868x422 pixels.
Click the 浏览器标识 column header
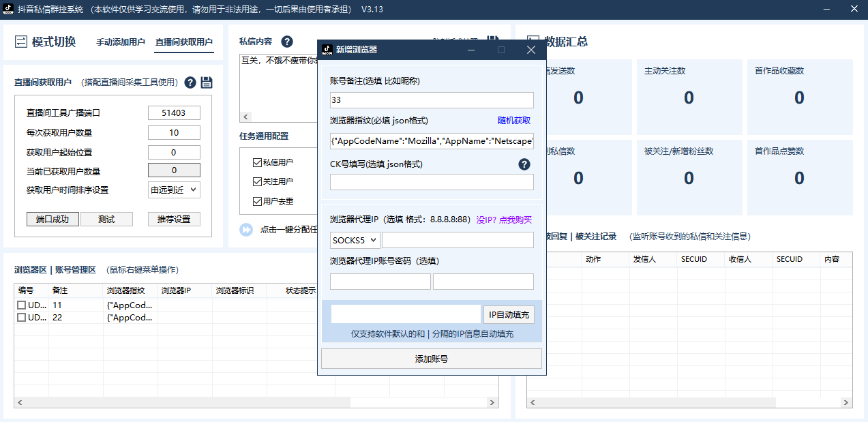[239, 290]
